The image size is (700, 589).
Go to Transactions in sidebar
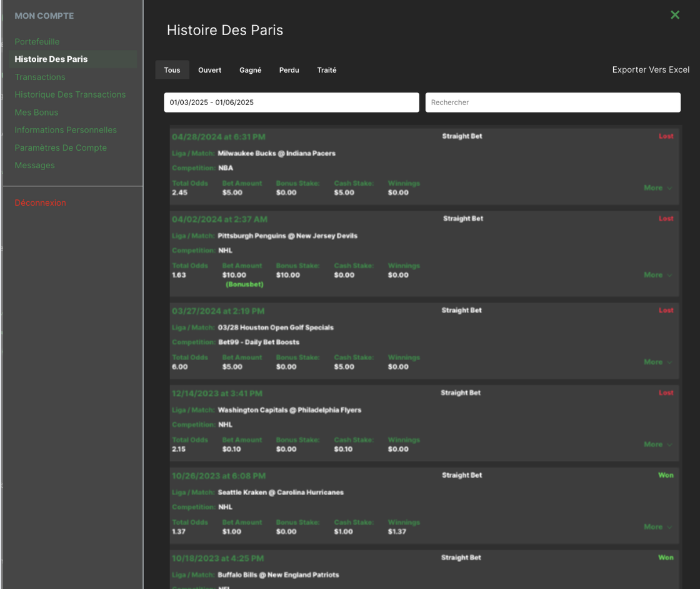tap(40, 77)
